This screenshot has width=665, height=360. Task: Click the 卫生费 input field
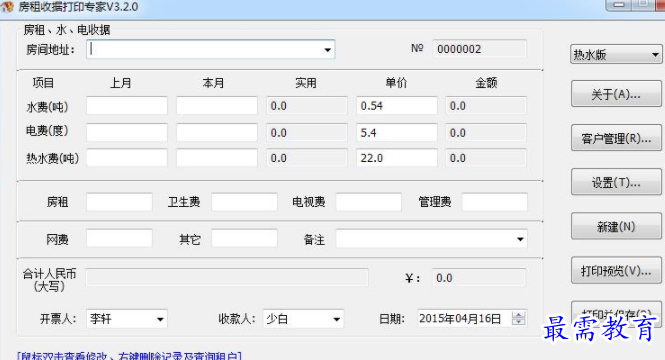pyautogui.click(x=244, y=202)
